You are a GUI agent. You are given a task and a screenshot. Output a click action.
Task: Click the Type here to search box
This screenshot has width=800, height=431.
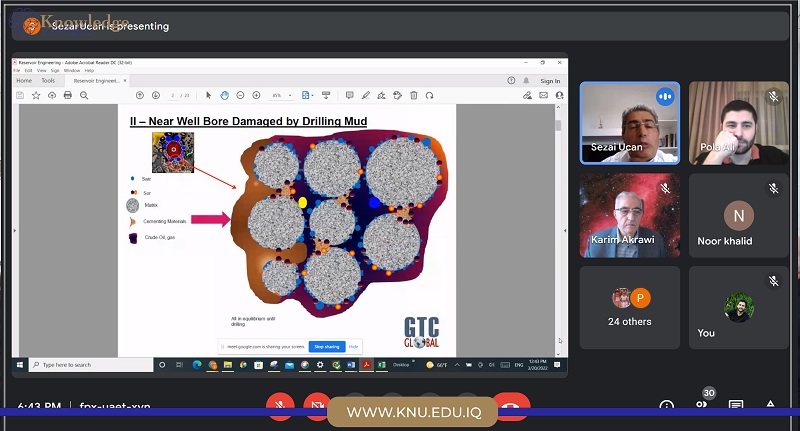coord(91,365)
